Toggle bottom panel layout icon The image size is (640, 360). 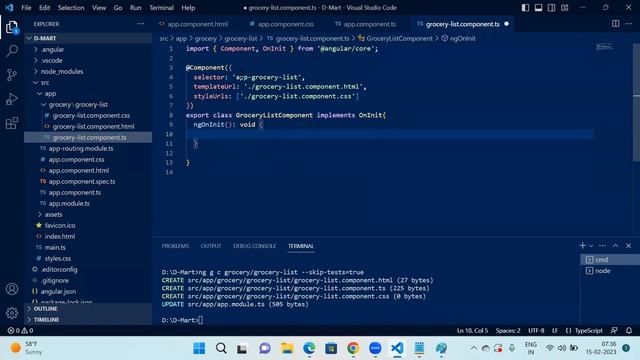(x=538, y=8)
